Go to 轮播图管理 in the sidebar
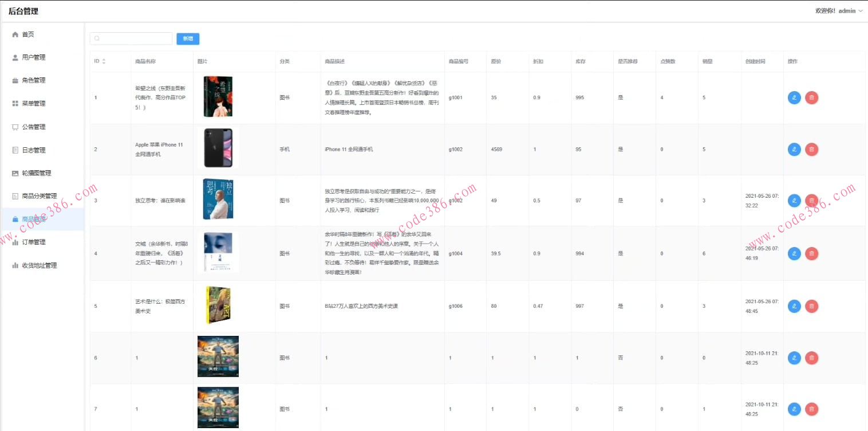The image size is (868, 431). [x=42, y=173]
